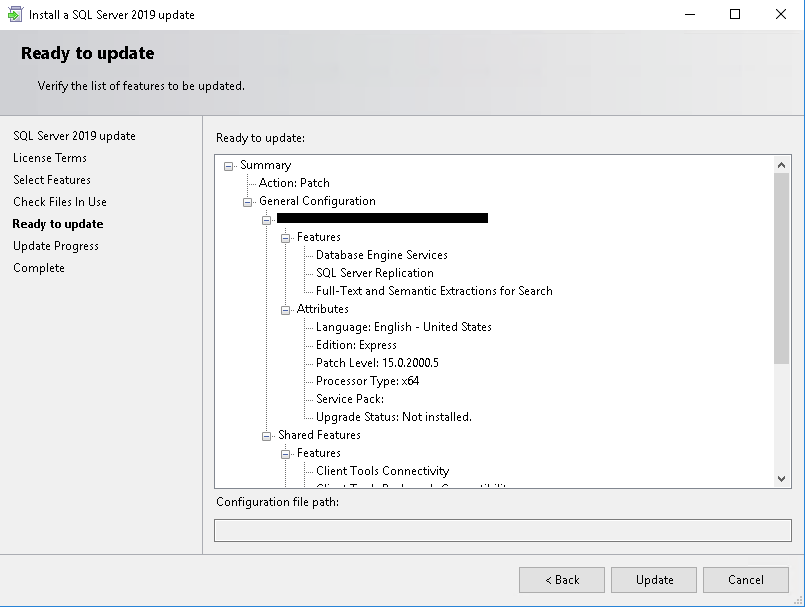Screen dimensions: 811x609
Task: Click the SQL Server installer title bar icon
Action: tap(15, 14)
